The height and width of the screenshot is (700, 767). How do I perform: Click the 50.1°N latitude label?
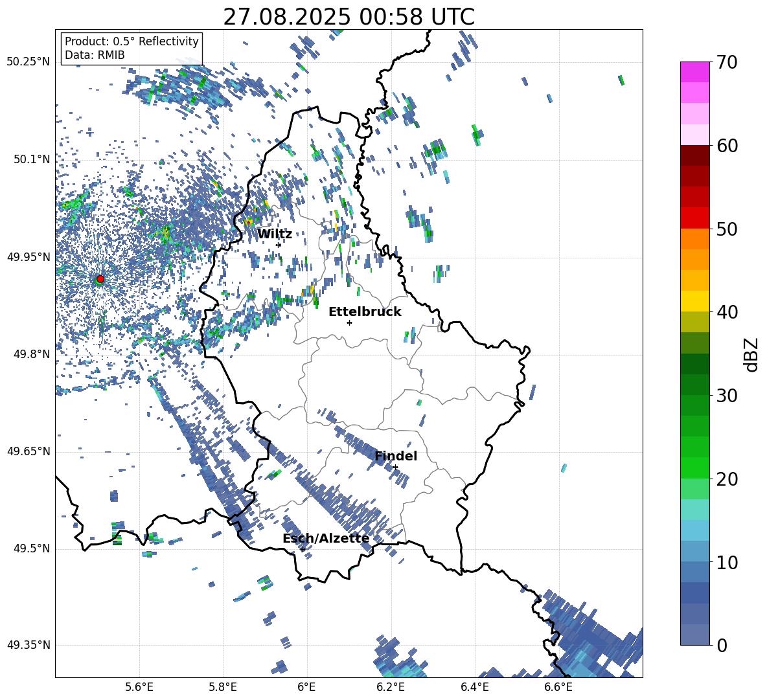point(32,159)
